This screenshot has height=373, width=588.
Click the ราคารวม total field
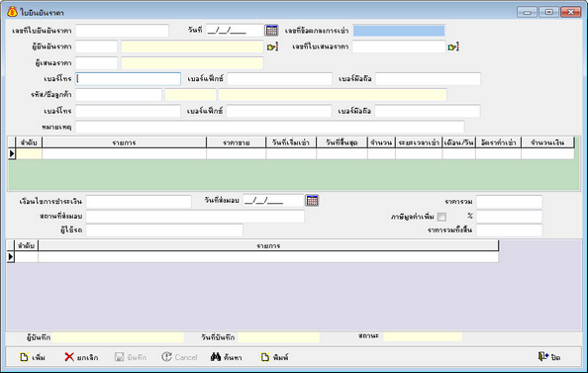tap(509, 201)
